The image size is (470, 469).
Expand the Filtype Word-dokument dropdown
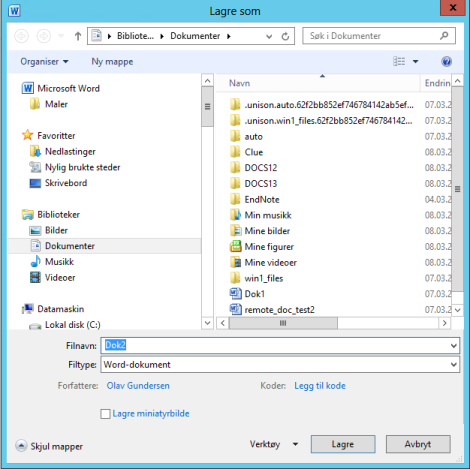(454, 364)
